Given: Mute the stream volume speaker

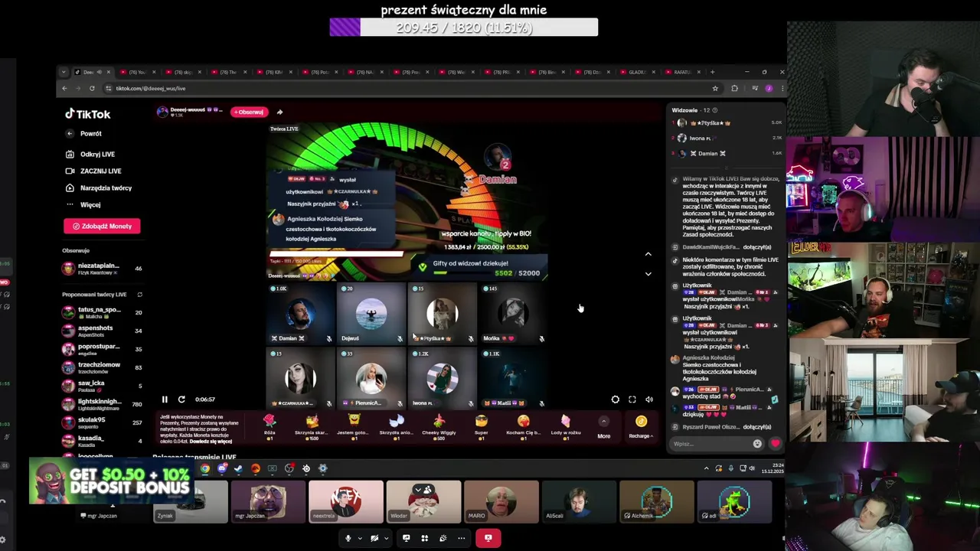Looking at the screenshot, I should click(x=648, y=399).
